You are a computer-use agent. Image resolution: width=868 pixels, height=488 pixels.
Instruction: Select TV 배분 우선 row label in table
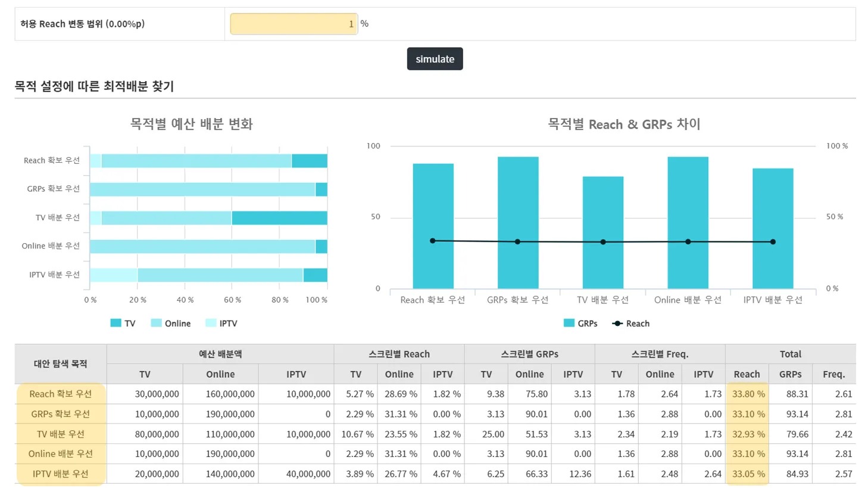coord(61,434)
